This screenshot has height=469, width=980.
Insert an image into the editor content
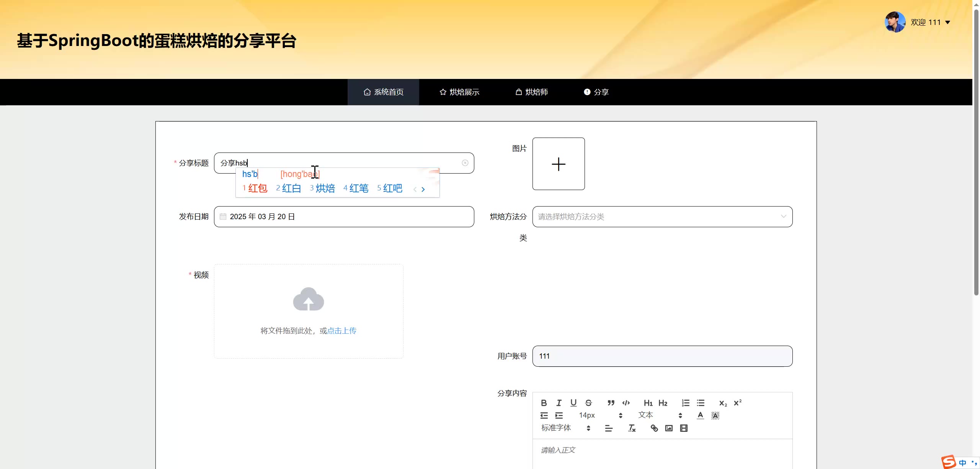669,428
